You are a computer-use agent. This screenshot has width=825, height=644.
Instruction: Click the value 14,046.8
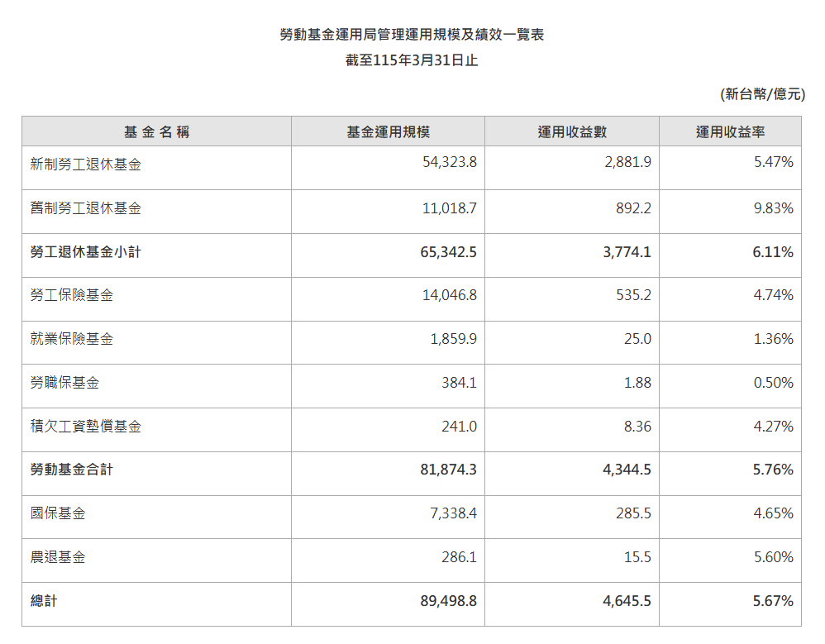point(450,295)
